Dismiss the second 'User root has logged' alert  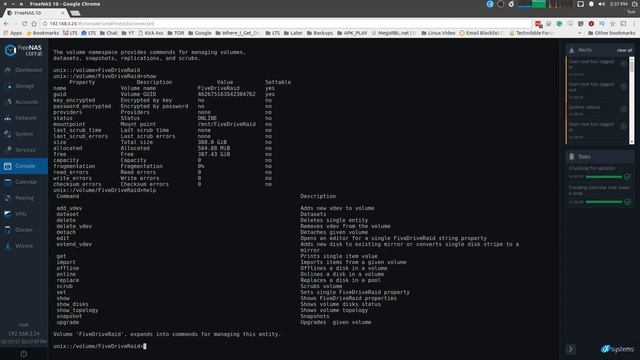[623, 86]
